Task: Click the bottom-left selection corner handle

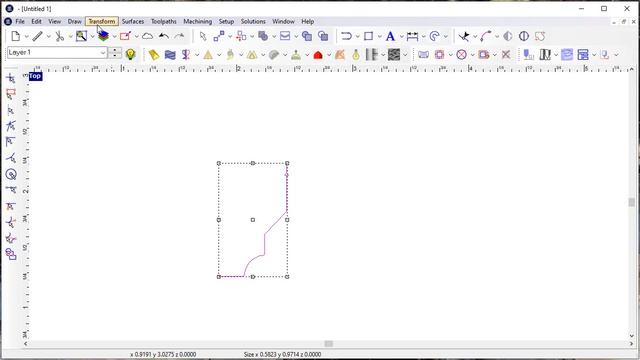Action: click(x=219, y=277)
